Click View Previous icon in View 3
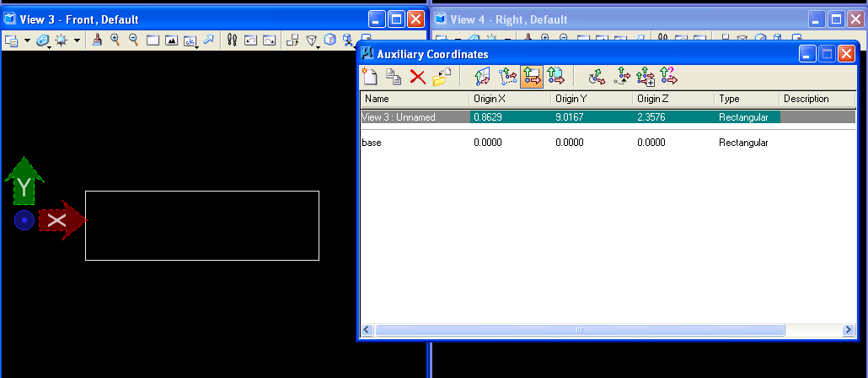The width and height of the screenshot is (868, 378). click(x=251, y=40)
